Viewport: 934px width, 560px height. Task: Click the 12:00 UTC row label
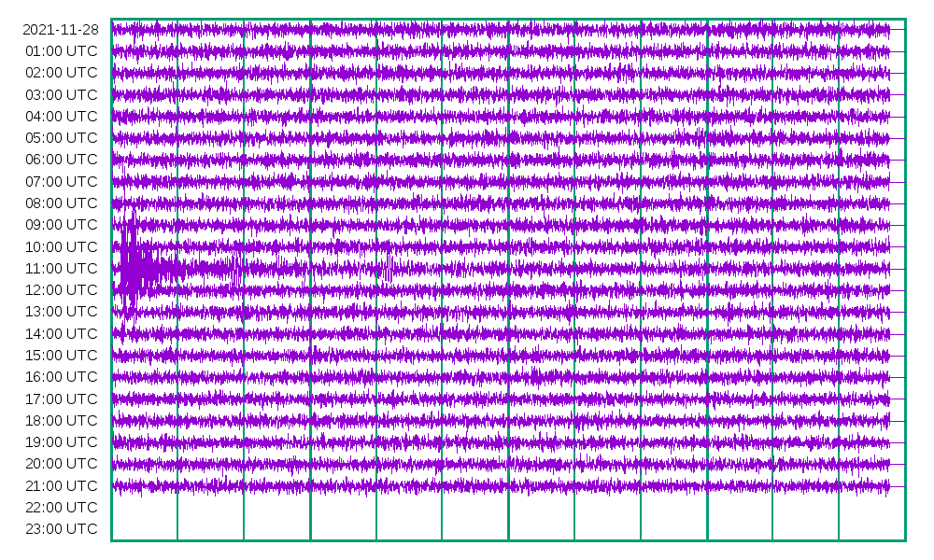[x=61, y=290]
